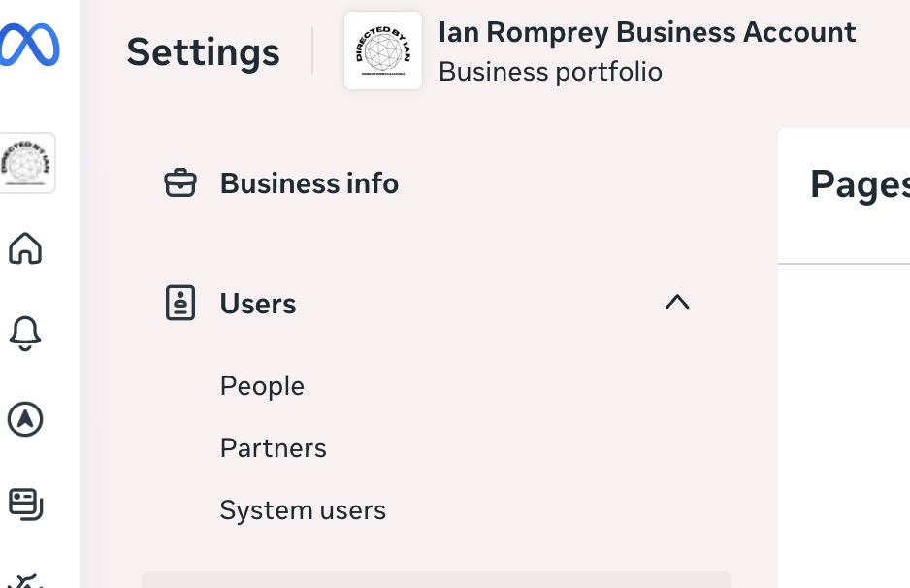Click the Users section label
Image resolution: width=910 pixels, height=588 pixels.
[258, 304]
